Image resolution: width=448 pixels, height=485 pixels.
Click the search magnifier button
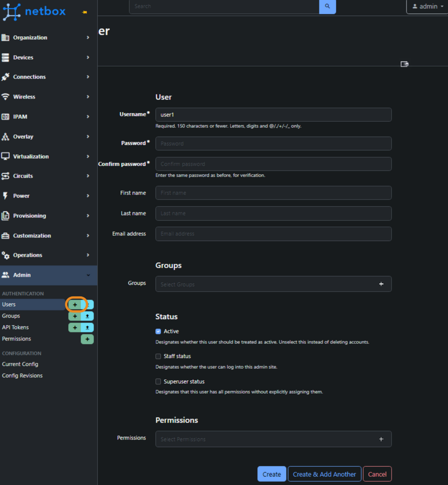(x=327, y=7)
